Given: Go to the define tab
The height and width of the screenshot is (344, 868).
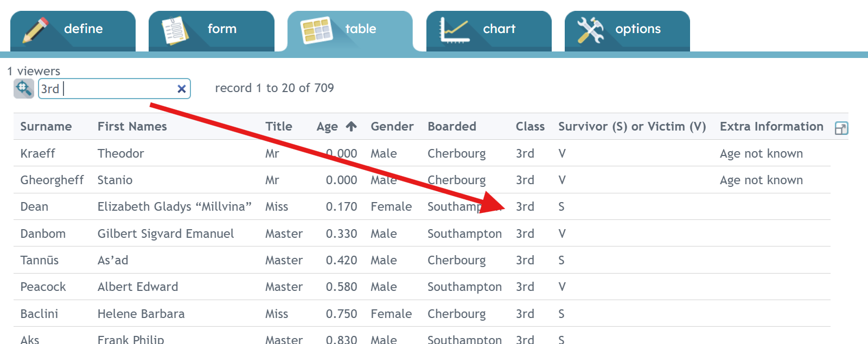Looking at the screenshot, I should [x=73, y=31].
